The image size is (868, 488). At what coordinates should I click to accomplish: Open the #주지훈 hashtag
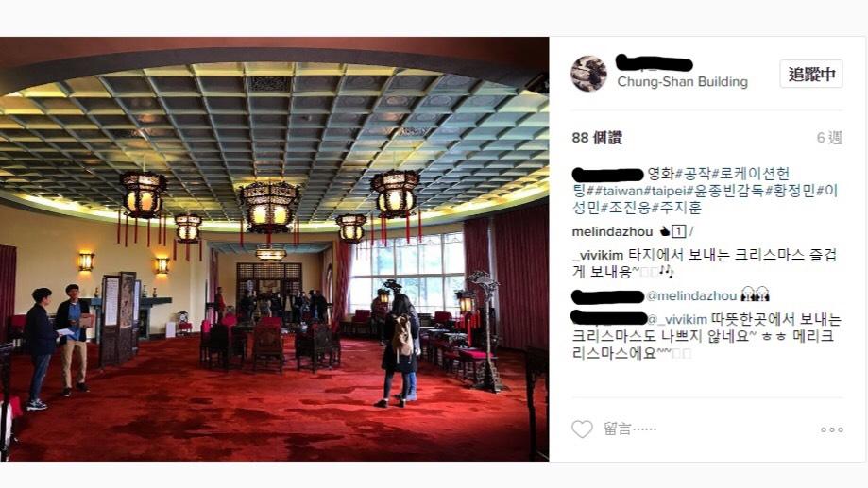click(x=677, y=208)
